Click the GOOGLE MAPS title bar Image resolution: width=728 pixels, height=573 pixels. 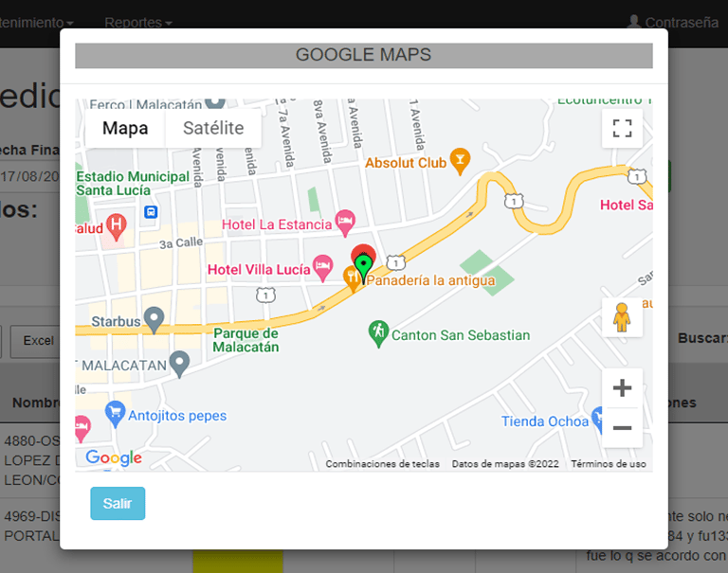click(x=364, y=55)
